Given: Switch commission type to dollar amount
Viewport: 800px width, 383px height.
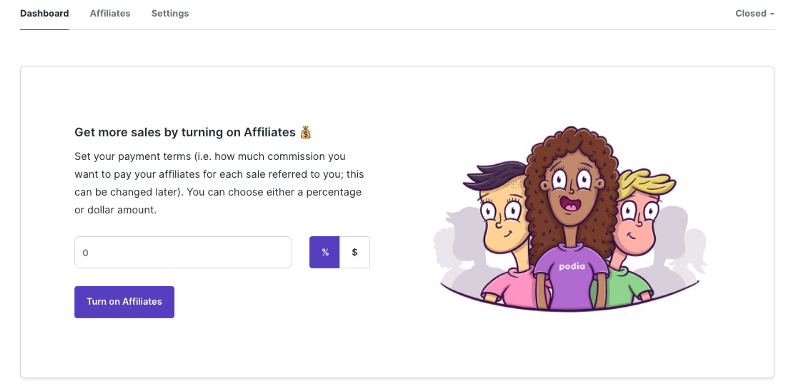Looking at the screenshot, I should pos(355,252).
